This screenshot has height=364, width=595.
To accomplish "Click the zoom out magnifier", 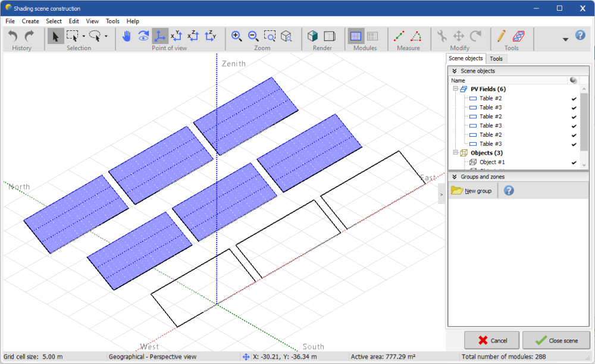I will 253,36.
